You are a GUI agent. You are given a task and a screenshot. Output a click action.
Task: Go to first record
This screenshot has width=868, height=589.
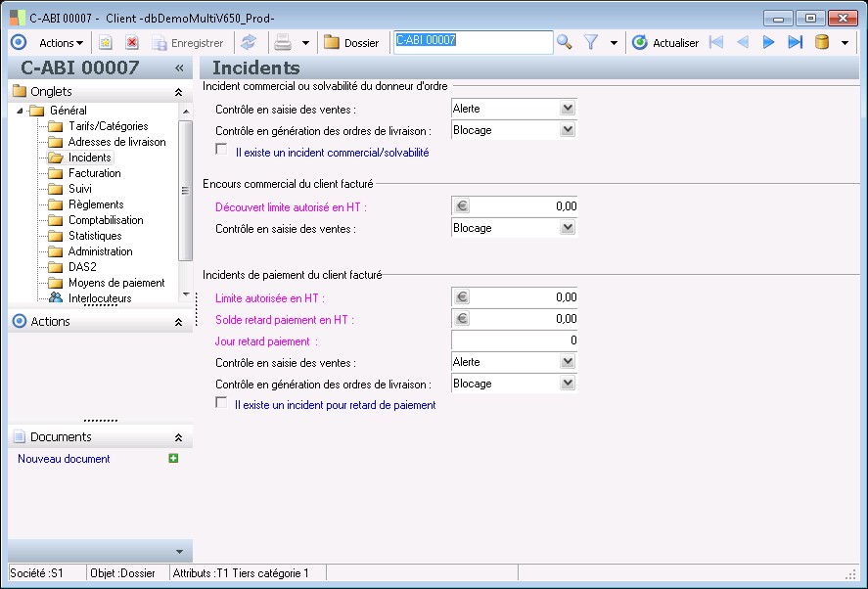pos(716,43)
